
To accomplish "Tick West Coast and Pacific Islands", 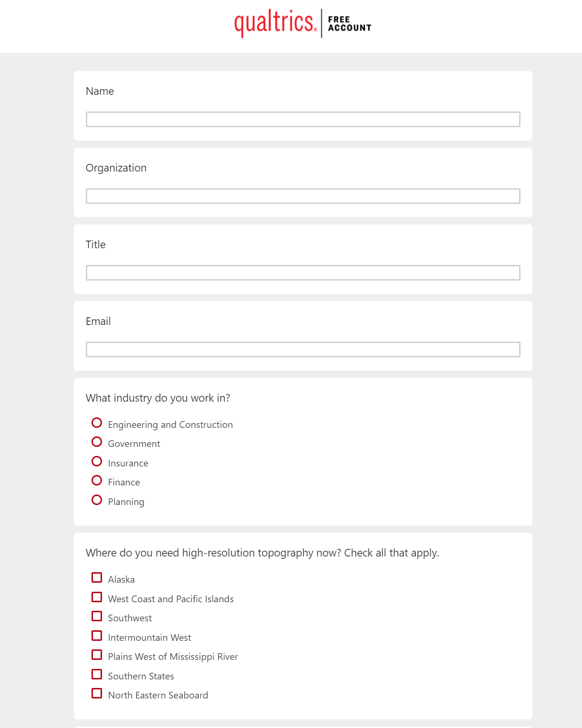I will coord(97,597).
